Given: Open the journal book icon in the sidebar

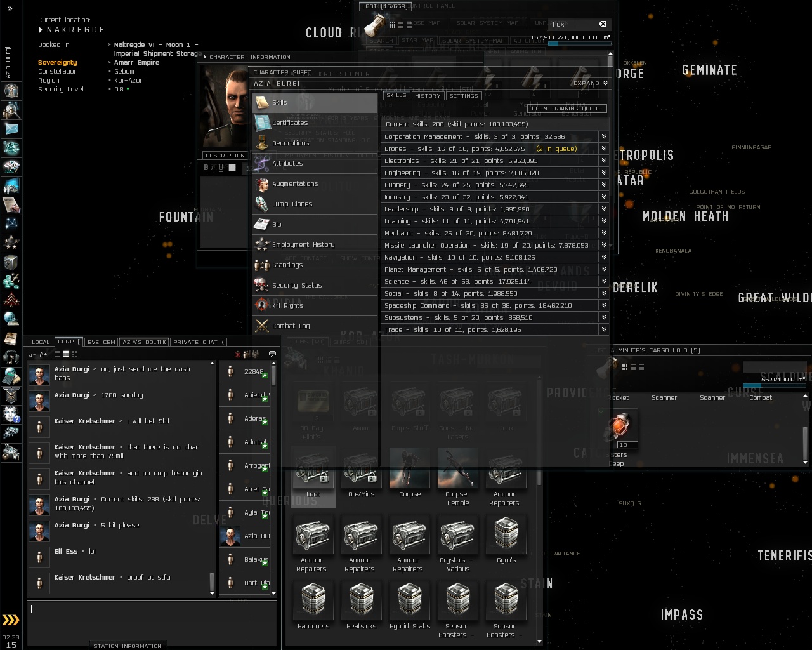Looking at the screenshot, I should click(x=11, y=338).
